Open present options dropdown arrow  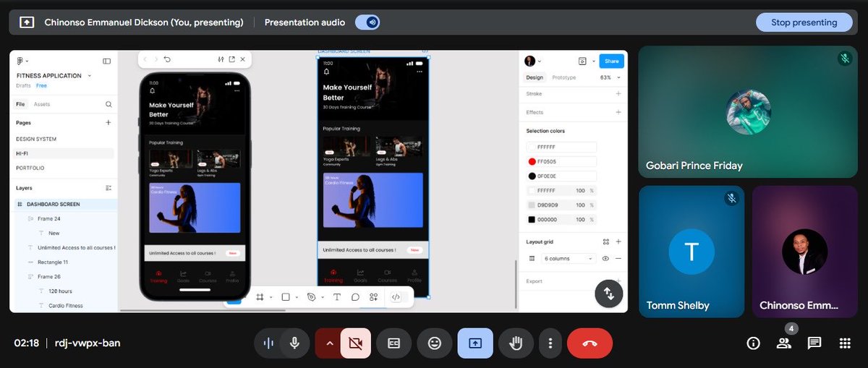point(594,61)
